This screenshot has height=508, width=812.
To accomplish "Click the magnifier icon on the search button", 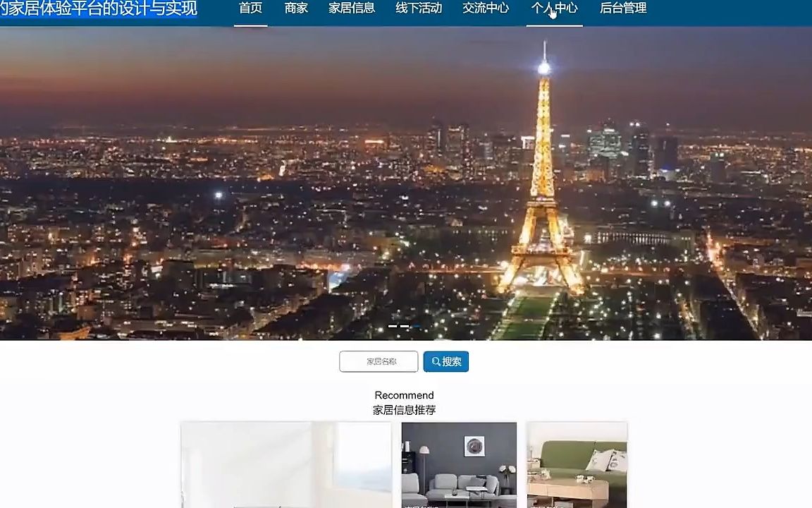I will [x=436, y=361].
